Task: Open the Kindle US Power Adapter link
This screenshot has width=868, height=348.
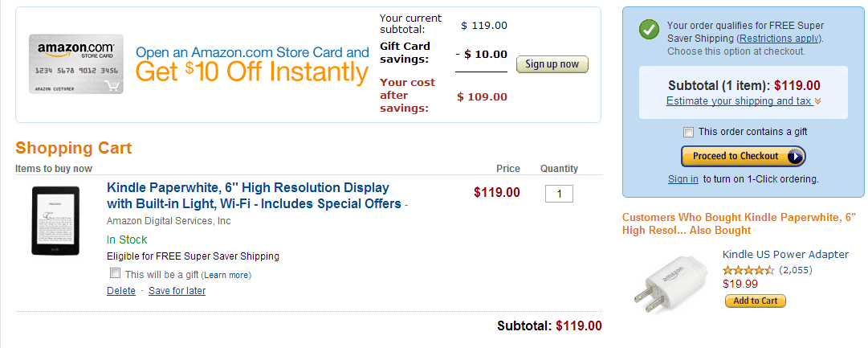Action: tap(784, 254)
